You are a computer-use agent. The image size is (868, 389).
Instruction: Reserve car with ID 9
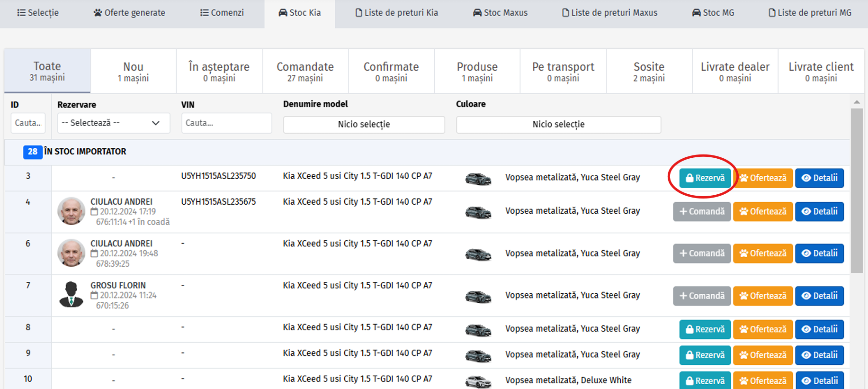(x=705, y=355)
